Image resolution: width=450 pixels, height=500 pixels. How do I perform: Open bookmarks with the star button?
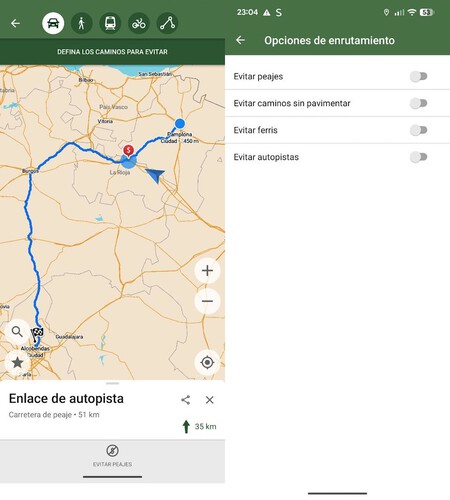[x=17, y=362]
